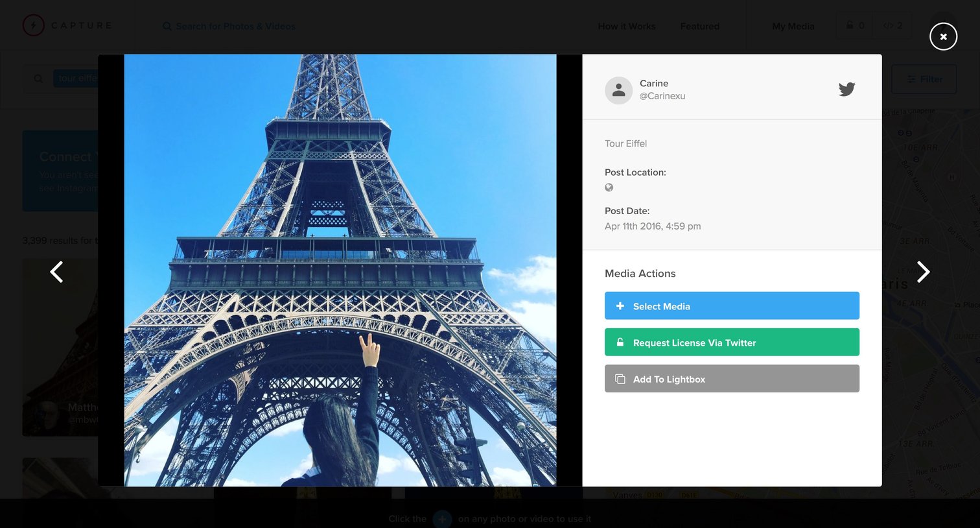This screenshot has height=528, width=980.
Task: Open the Filter options button
Action: pos(924,79)
